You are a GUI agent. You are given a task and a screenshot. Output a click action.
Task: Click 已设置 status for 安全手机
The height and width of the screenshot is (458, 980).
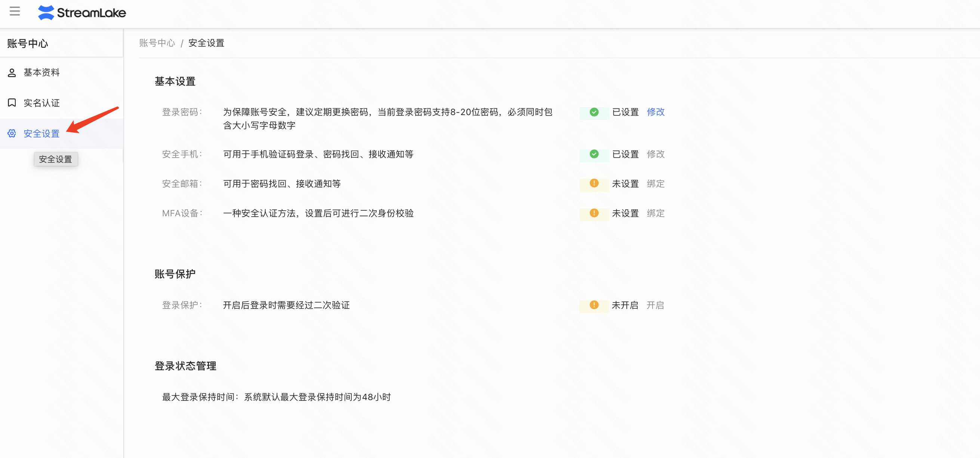625,154
